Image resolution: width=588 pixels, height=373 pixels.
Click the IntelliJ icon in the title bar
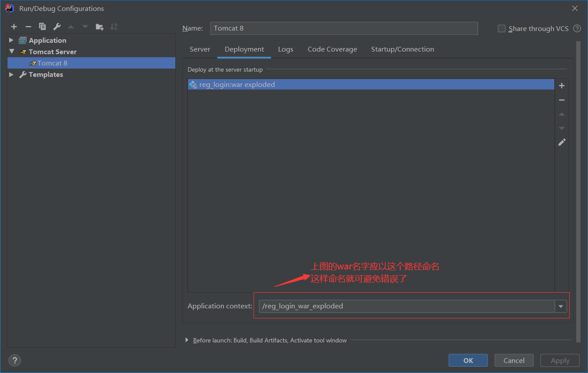(x=10, y=8)
